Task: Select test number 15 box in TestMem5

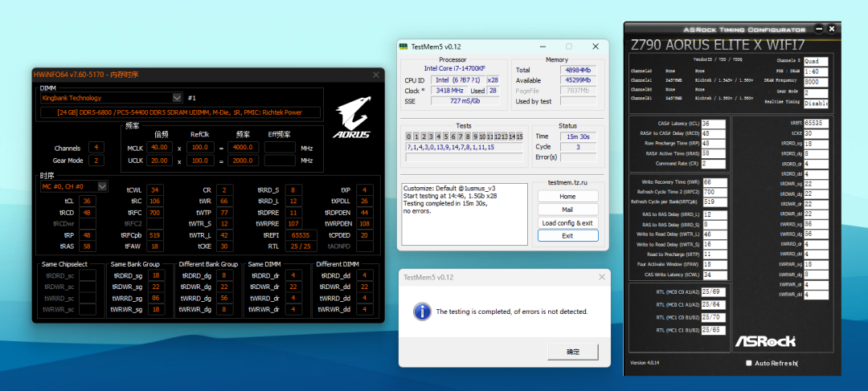Action: [519, 136]
